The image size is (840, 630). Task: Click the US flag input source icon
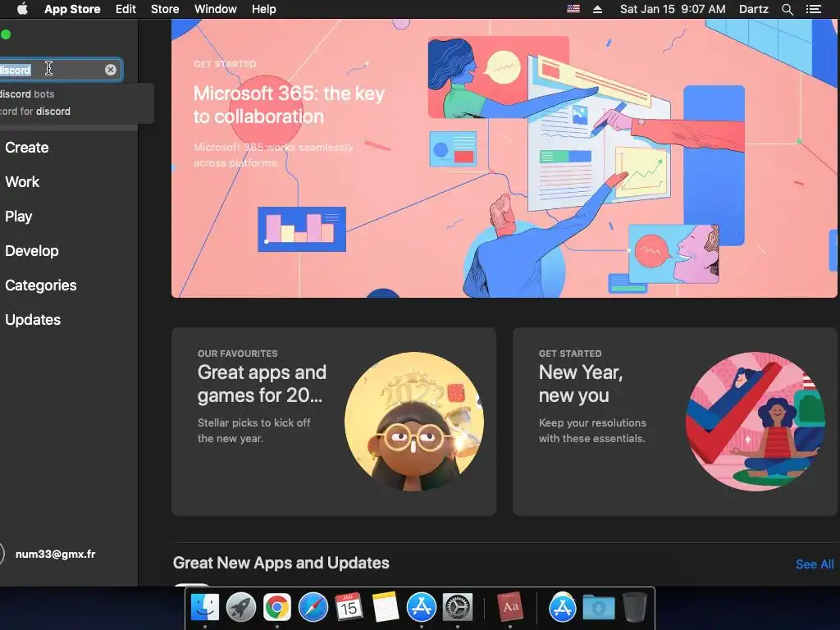573,9
